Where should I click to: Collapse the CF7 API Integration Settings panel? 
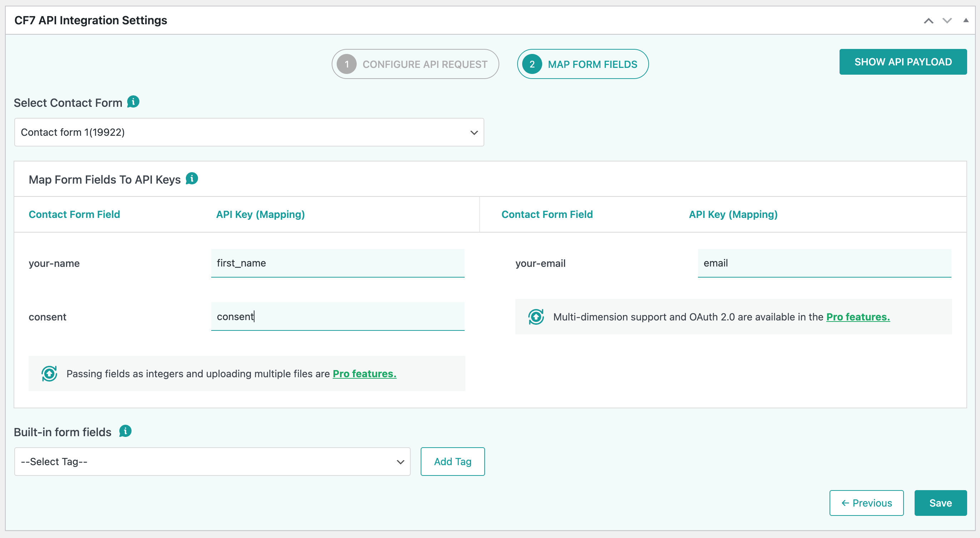(x=966, y=20)
